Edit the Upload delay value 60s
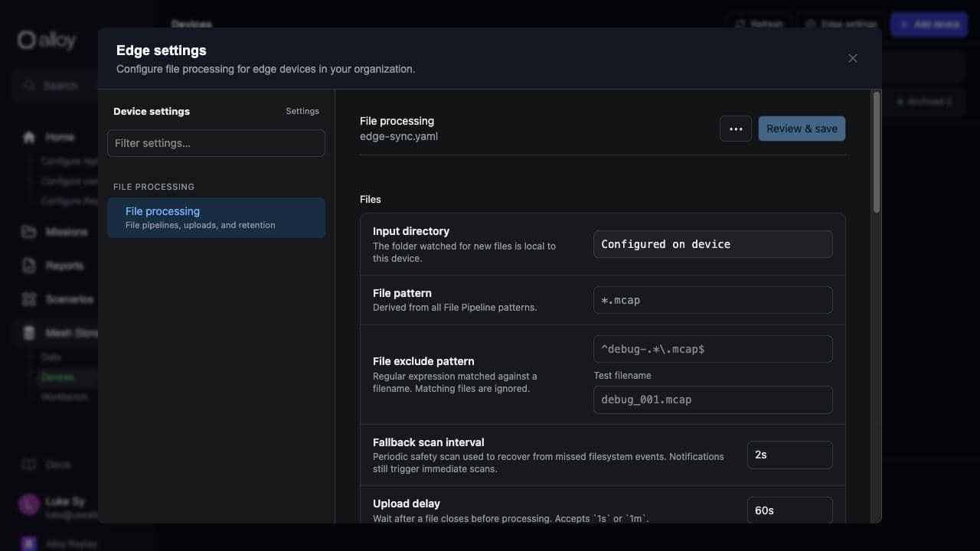Image resolution: width=980 pixels, height=551 pixels. coord(789,510)
